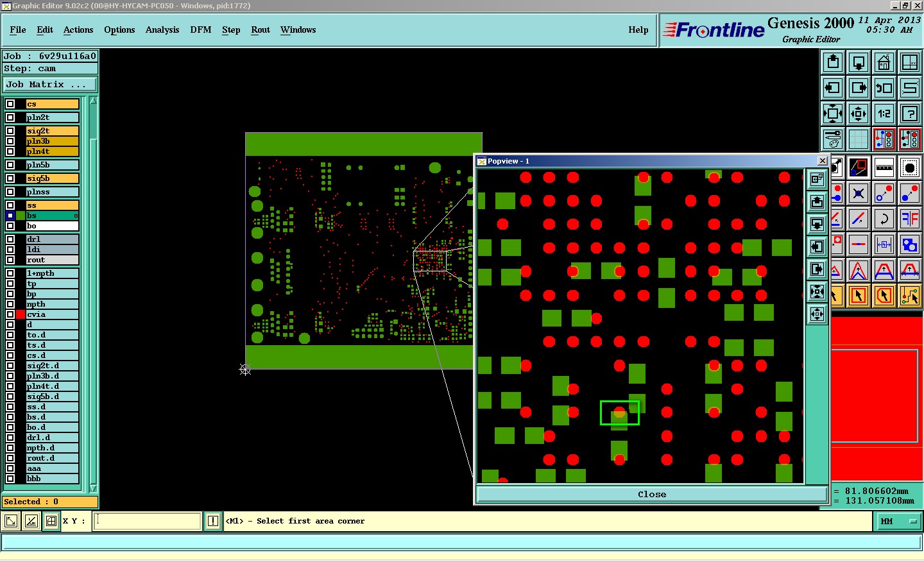Image resolution: width=924 pixels, height=562 pixels.
Task: Toggle display checkbox for sig2t layer
Action: [10, 131]
